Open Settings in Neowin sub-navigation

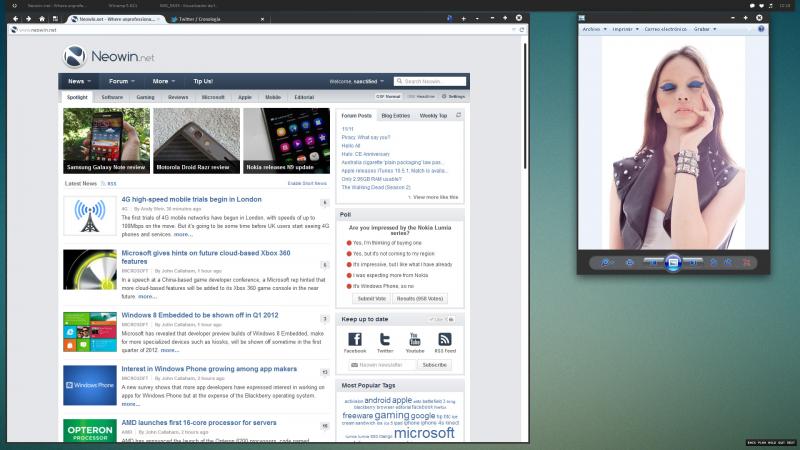click(x=454, y=96)
